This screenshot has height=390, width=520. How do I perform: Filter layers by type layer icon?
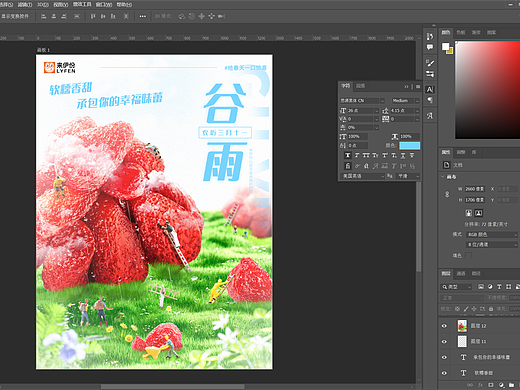[499, 287]
